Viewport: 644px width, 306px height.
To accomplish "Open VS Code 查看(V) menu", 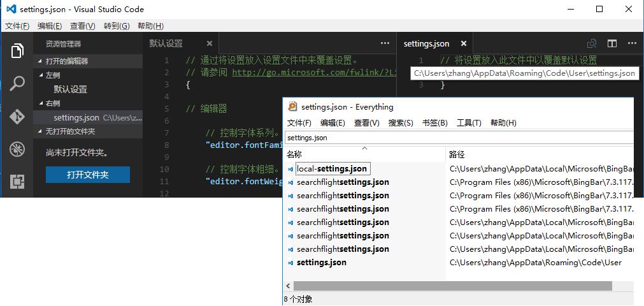I will [83, 26].
